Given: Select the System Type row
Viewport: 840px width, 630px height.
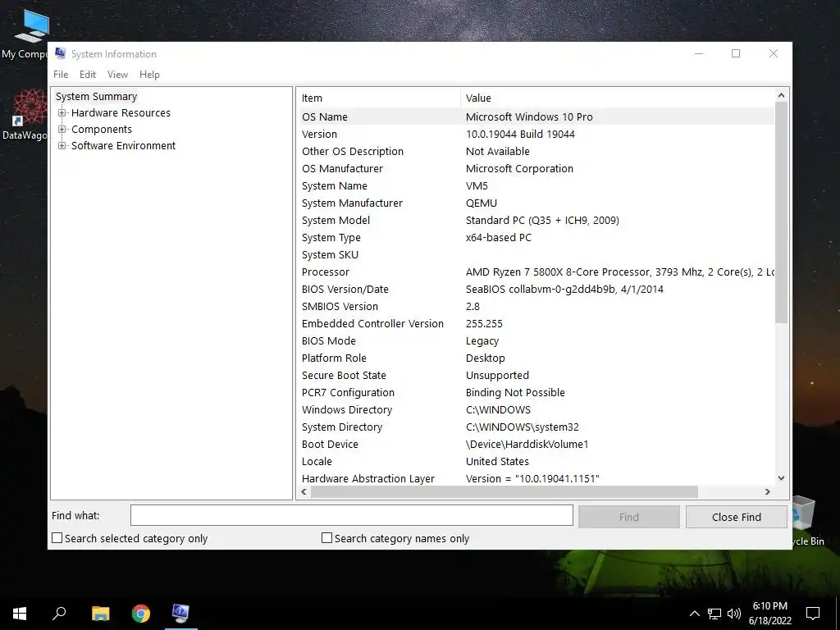Looking at the screenshot, I should 536,237.
